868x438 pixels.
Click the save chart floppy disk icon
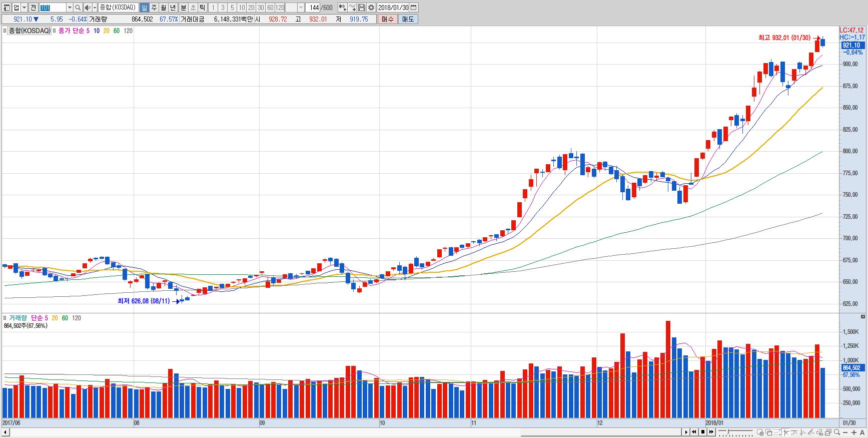(362, 8)
